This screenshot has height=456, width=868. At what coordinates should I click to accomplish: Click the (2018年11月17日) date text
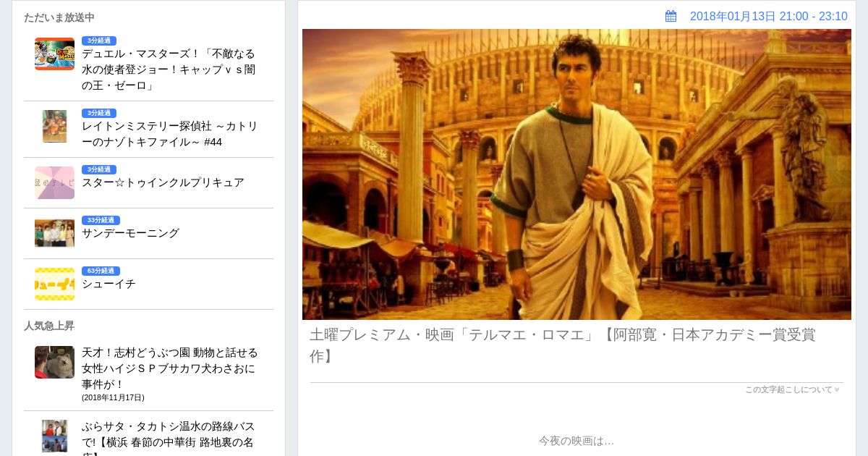click(113, 397)
